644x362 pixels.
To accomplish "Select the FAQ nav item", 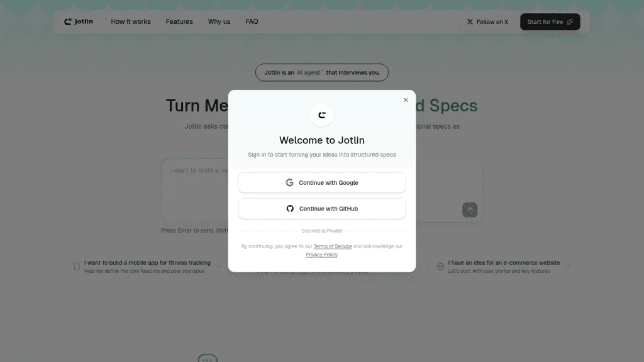I will 252,22.
